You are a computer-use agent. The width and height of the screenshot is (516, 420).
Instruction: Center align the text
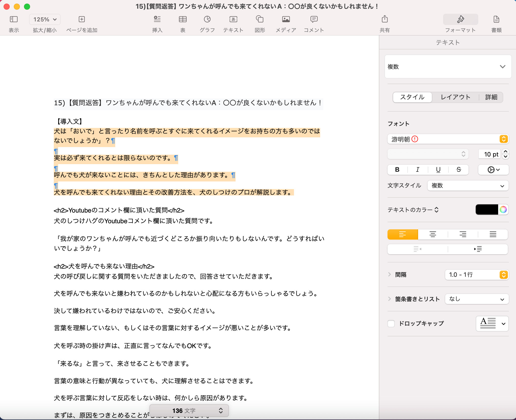point(433,234)
